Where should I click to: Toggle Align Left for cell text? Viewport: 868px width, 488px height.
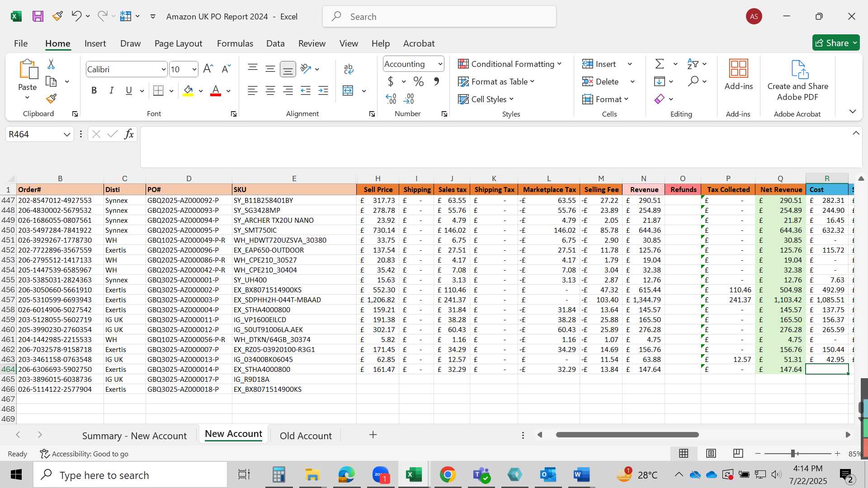(252, 91)
